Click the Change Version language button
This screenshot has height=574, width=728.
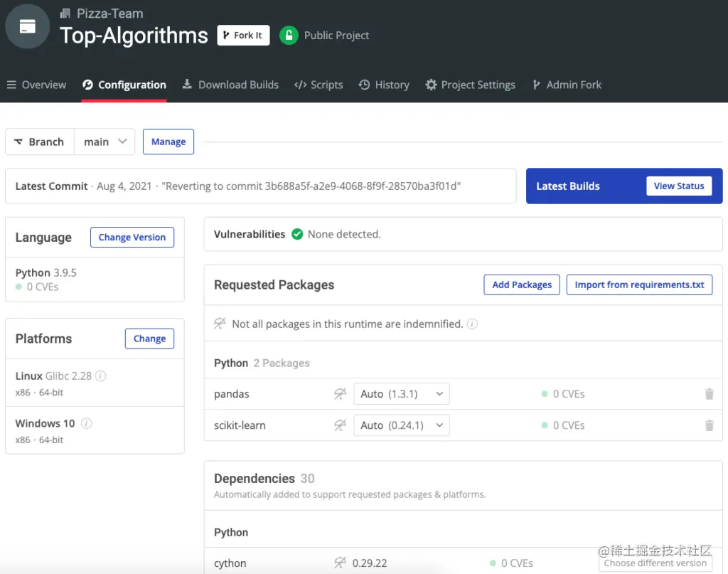click(x=132, y=238)
